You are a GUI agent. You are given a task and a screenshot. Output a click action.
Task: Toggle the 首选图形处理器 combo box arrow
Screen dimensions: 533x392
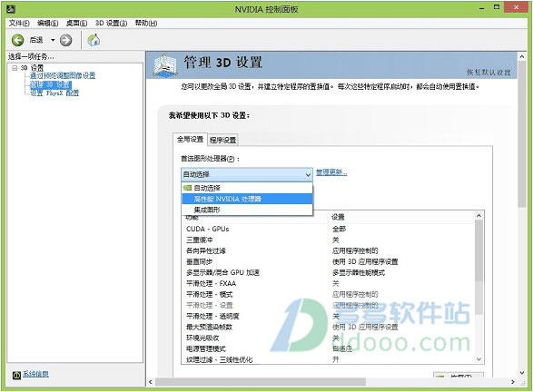click(x=308, y=174)
